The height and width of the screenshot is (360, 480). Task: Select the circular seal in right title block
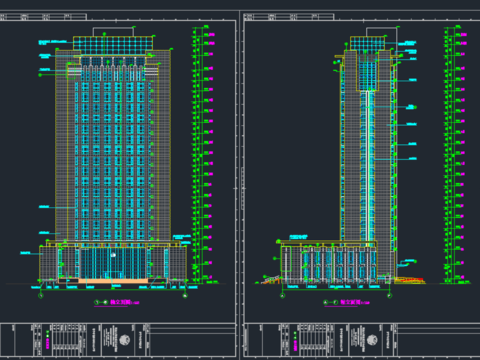pyautogui.click(x=372, y=340)
